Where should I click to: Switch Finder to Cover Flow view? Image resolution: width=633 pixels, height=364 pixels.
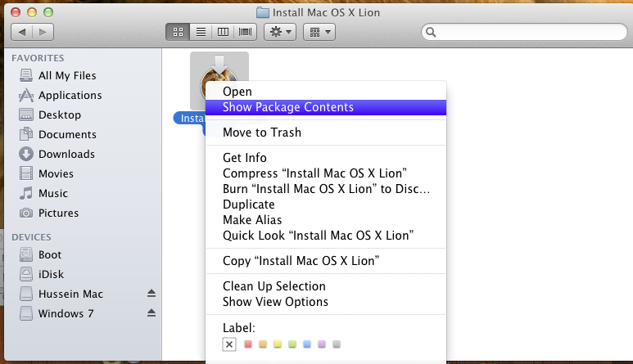tap(245, 32)
